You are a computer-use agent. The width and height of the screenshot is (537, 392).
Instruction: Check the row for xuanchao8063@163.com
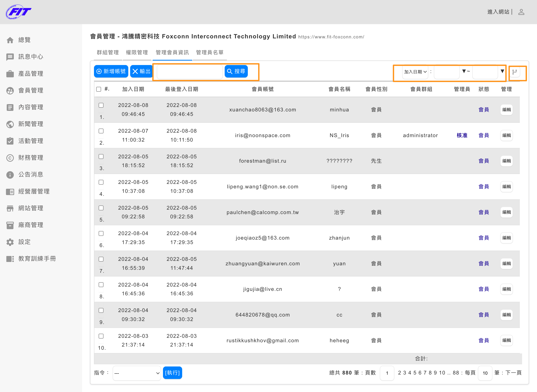click(101, 105)
